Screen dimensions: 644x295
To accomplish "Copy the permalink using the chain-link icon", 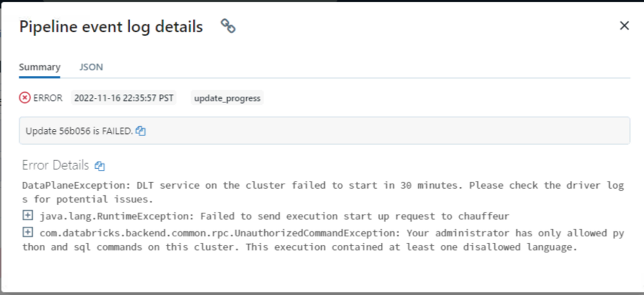I will point(228,26).
